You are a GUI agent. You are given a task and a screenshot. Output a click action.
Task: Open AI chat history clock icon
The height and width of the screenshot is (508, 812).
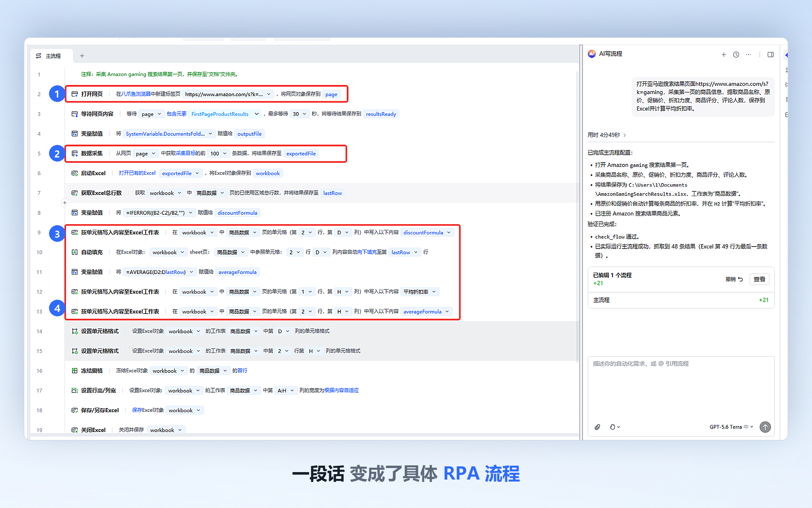pos(736,55)
